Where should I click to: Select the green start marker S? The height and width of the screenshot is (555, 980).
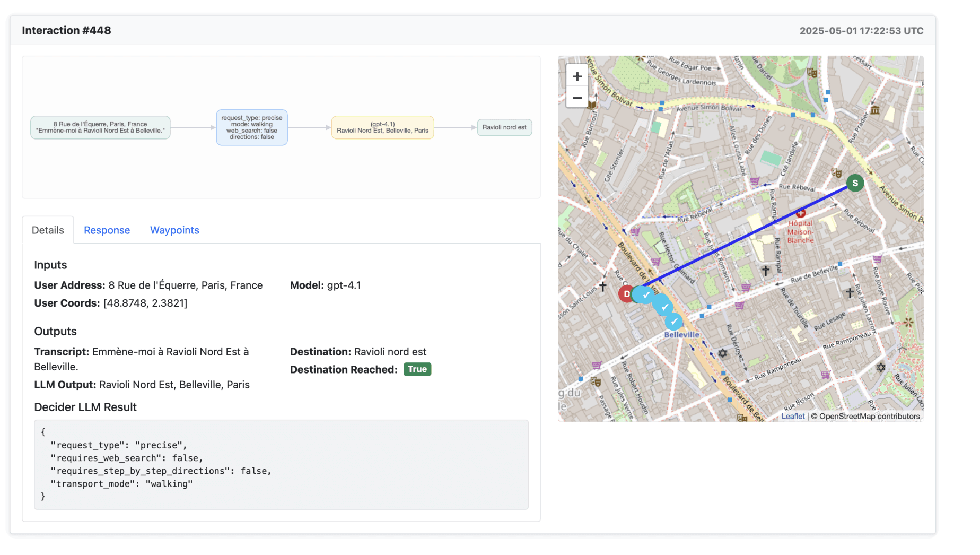pos(854,183)
